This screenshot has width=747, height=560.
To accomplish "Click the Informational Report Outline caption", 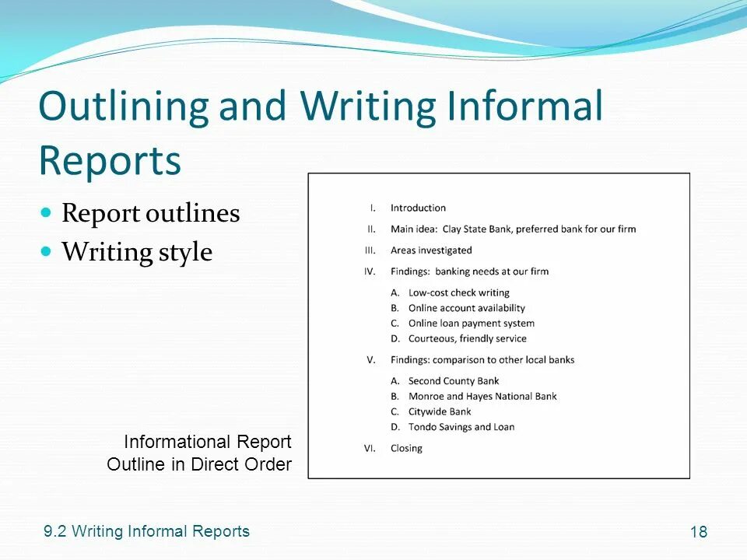I will (207, 453).
